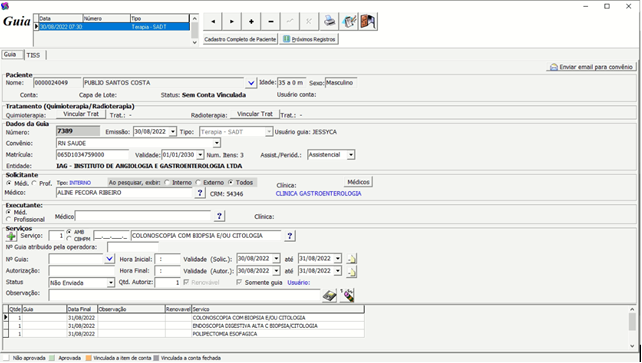Switch to the TISS tab
This screenshot has width=642, height=363.
click(x=33, y=55)
